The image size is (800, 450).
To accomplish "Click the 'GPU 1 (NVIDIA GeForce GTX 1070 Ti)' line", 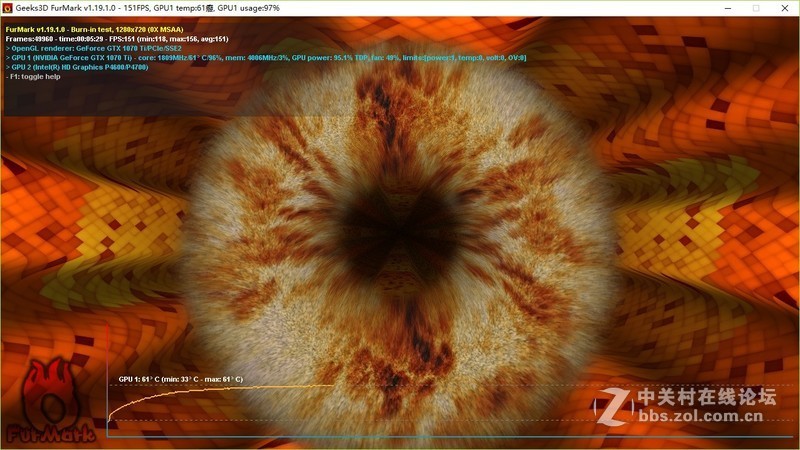I will pyautogui.click(x=266, y=58).
